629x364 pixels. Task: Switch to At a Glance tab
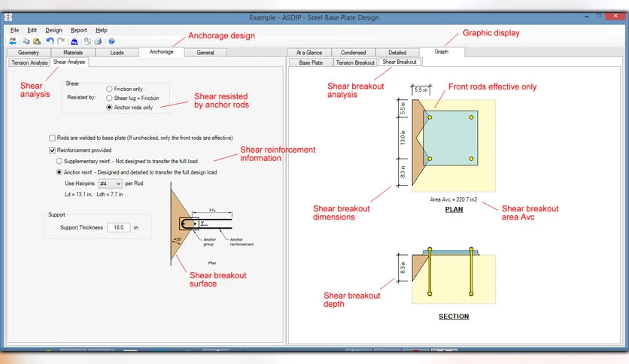[x=309, y=53]
